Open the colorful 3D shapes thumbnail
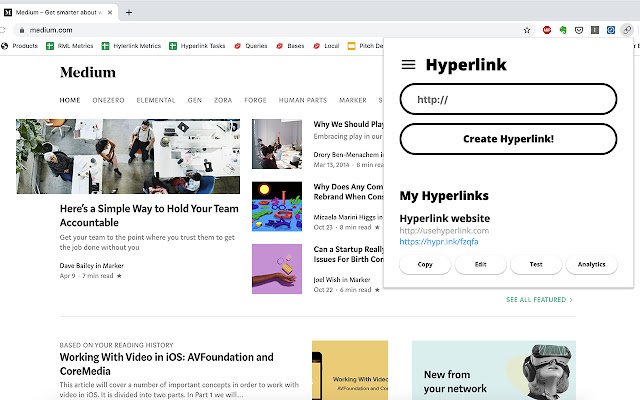The image size is (640, 400). [x=277, y=206]
